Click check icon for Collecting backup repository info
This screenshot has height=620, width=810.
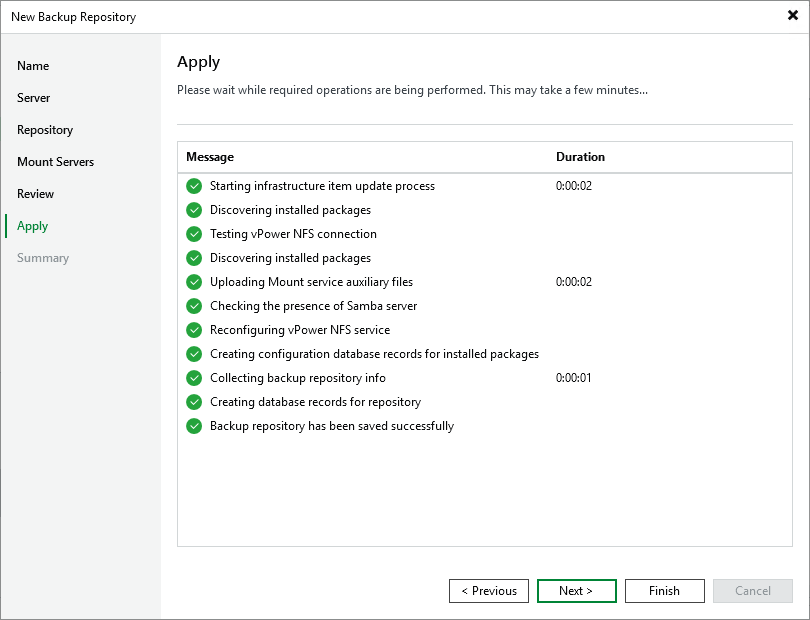(x=194, y=378)
